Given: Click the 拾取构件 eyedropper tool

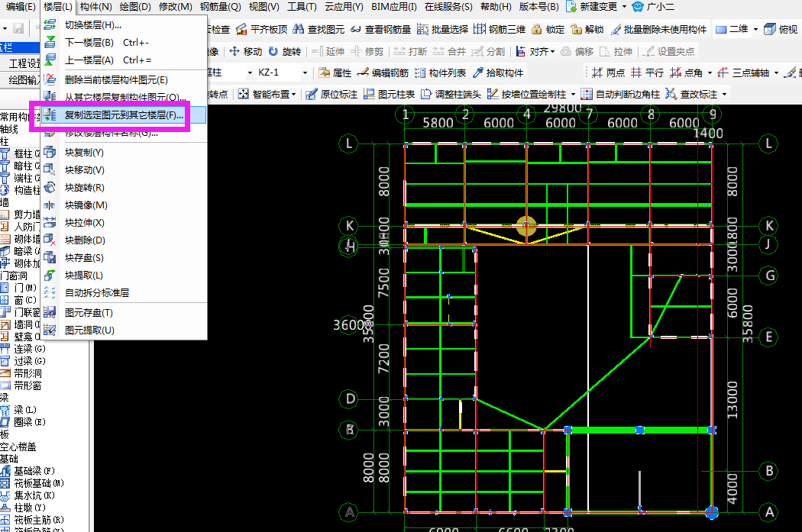Looking at the screenshot, I should pyautogui.click(x=478, y=73).
